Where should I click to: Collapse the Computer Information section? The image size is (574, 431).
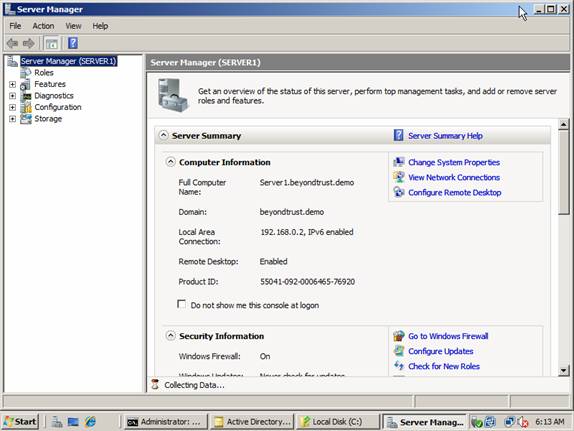[x=170, y=162]
